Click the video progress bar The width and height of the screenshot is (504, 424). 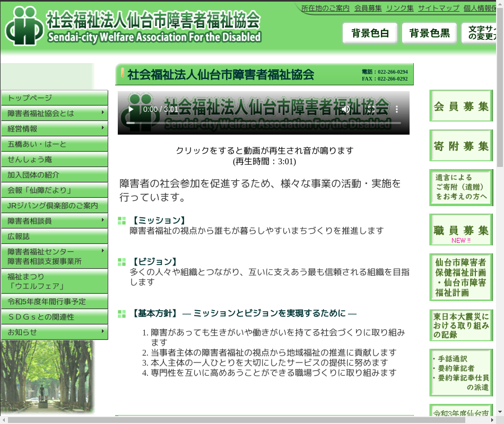pyautogui.click(x=263, y=123)
